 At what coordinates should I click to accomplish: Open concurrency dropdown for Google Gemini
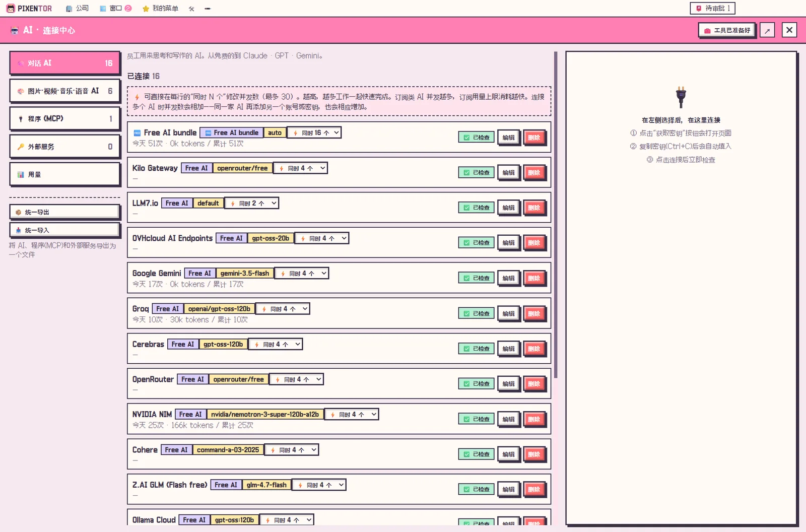[302, 273]
